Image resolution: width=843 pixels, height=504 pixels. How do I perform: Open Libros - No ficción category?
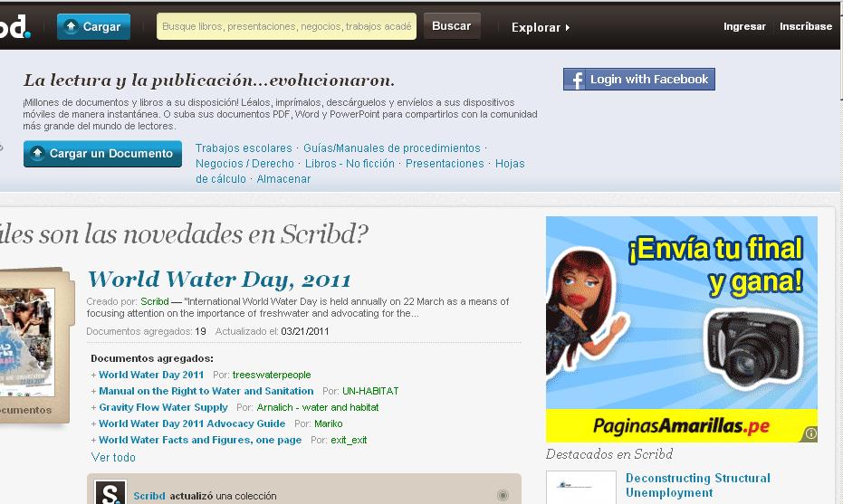tap(350, 164)
